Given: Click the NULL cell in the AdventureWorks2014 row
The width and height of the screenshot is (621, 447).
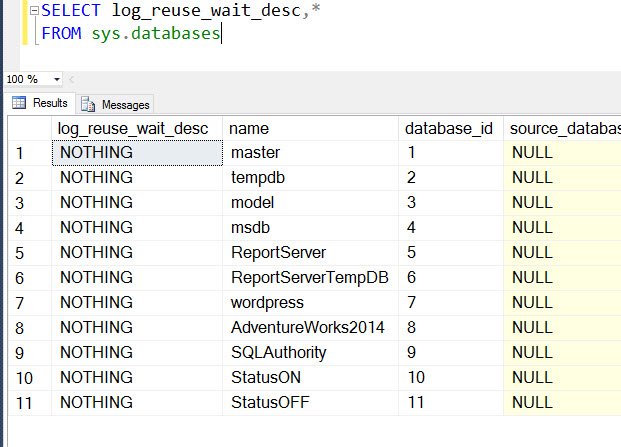Looking at the screenshot, I should click(562, 327).
